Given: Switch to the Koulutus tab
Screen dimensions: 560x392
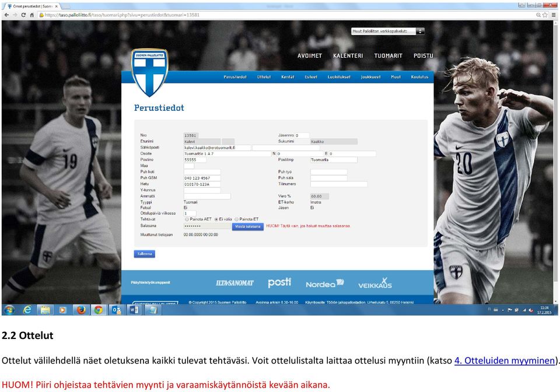Looking at the screenshot, I should (x=419, y=77).
